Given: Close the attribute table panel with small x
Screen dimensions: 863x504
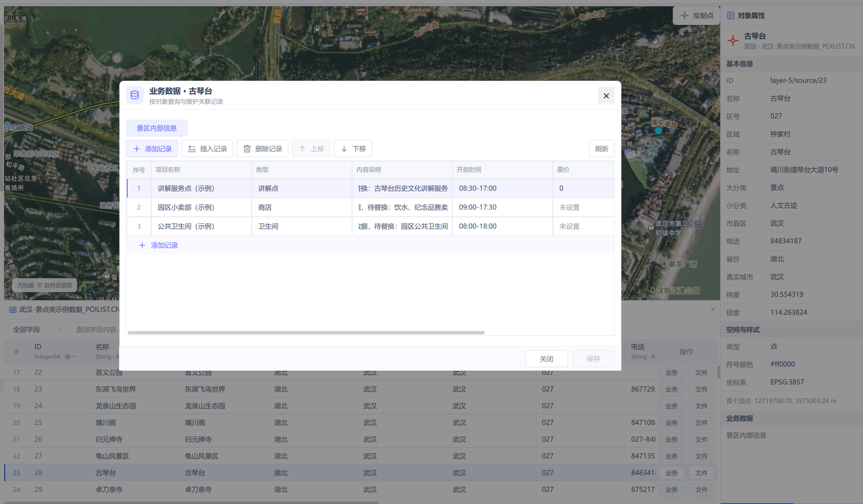Looking at the screenshot, I should (x=712, y=310).
